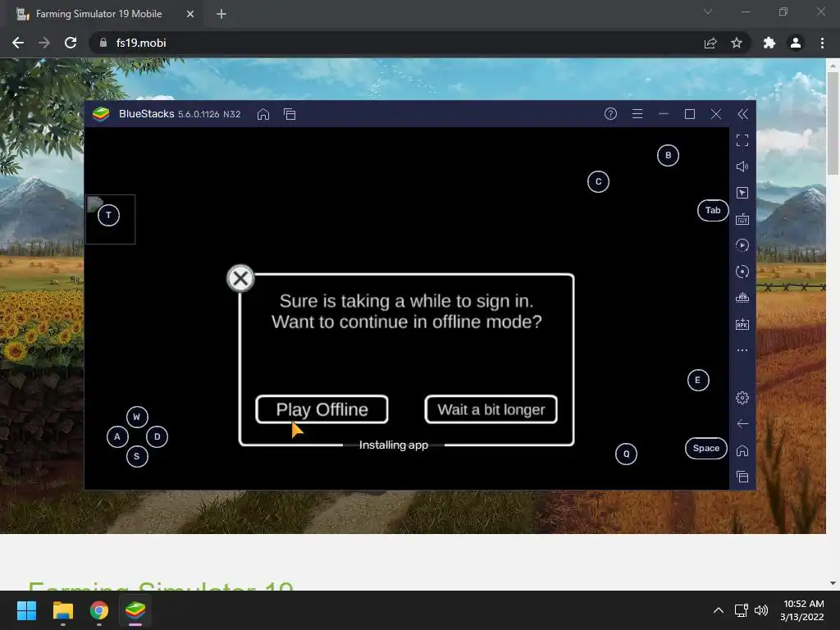Open game controls keyboard icon
This screenshot has width=840, height=630.
[742, 219]
